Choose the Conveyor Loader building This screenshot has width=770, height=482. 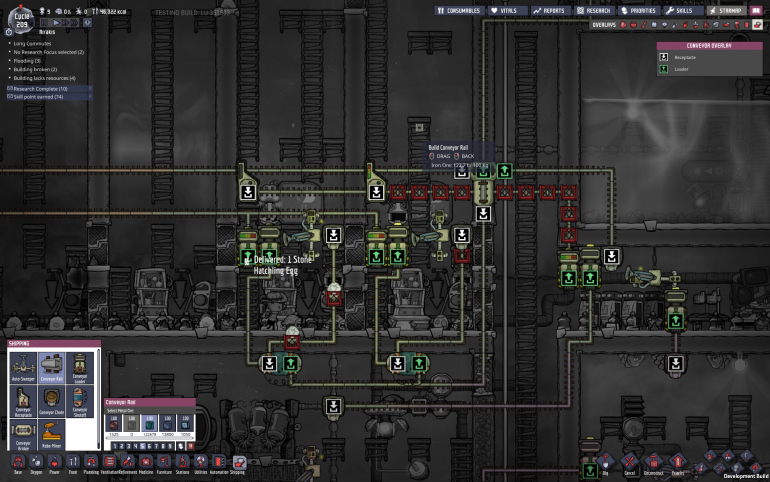coord(80,367)
